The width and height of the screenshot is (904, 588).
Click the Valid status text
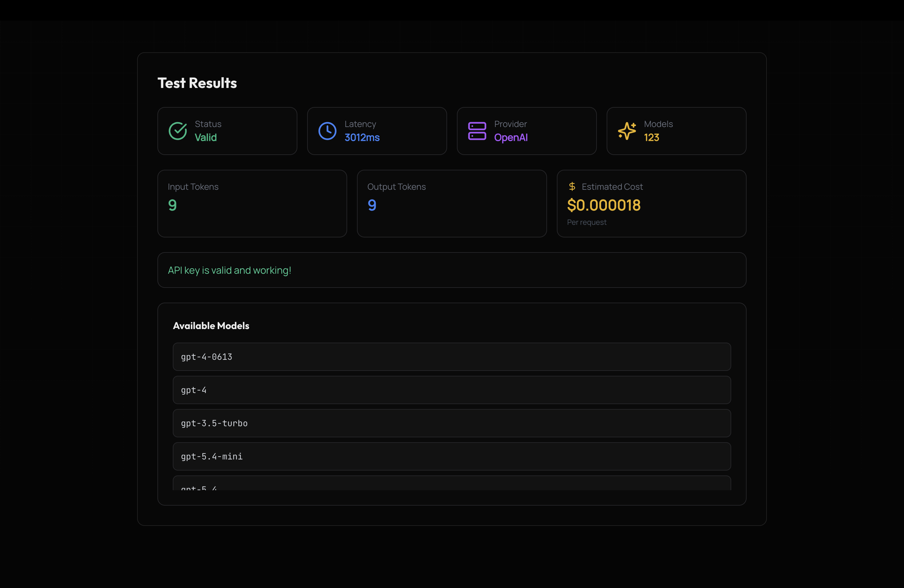(x=205, y=137)
